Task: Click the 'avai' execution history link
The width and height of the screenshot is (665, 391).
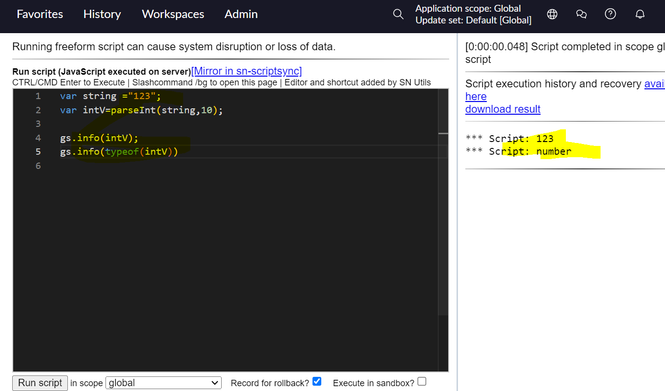Action: 654,84
